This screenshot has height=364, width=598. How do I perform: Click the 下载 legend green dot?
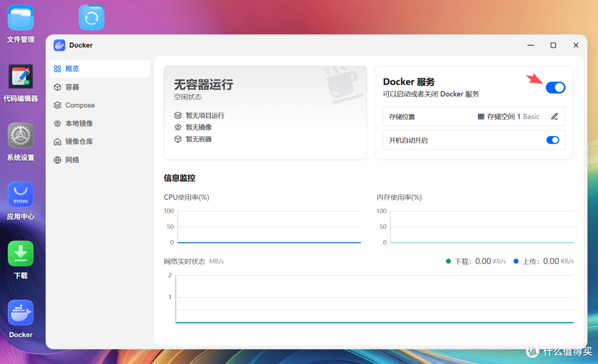click(448, 261)
